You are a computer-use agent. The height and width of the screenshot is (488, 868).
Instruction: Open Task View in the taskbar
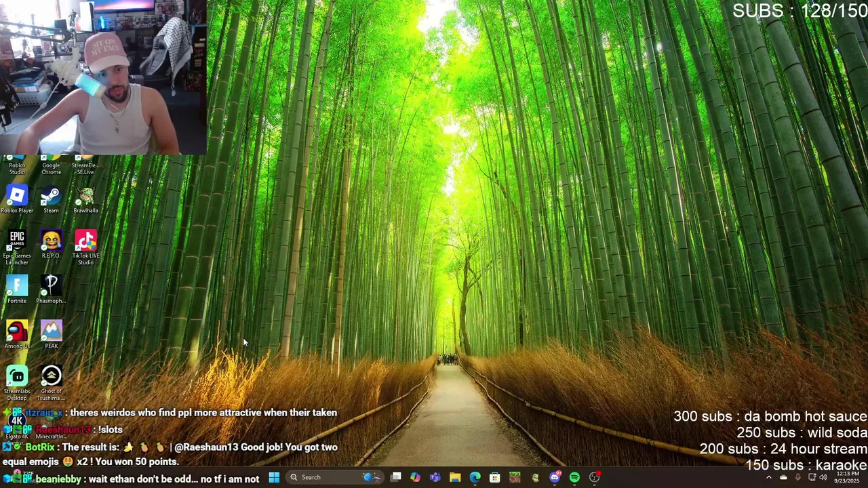click(396, 477)
